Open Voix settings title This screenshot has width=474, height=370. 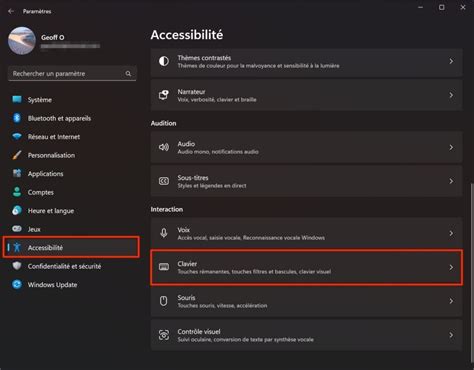coord(184,230)
